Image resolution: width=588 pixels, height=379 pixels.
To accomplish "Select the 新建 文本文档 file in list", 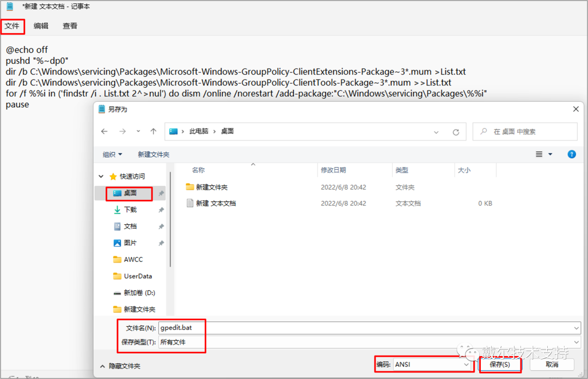I will pos(216,203).
